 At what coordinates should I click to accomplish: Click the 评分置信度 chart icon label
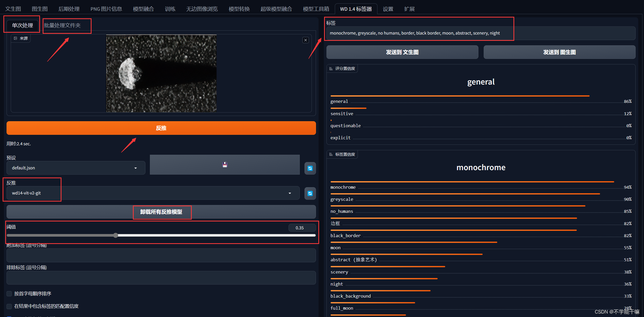(342, 69)
